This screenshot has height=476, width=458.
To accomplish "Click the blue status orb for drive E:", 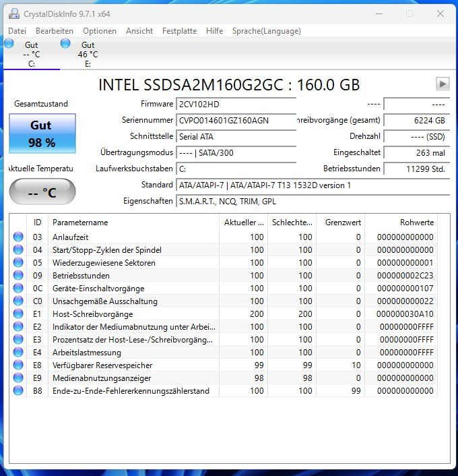I will (x=65, y=43).
